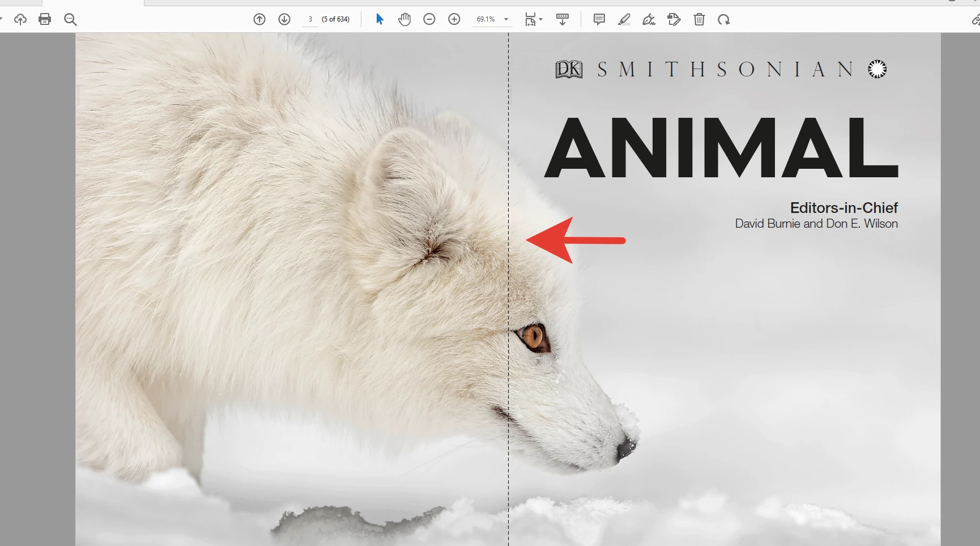Go to next page arrow
The height and width of the screenshot is (546, 980).
284,19
